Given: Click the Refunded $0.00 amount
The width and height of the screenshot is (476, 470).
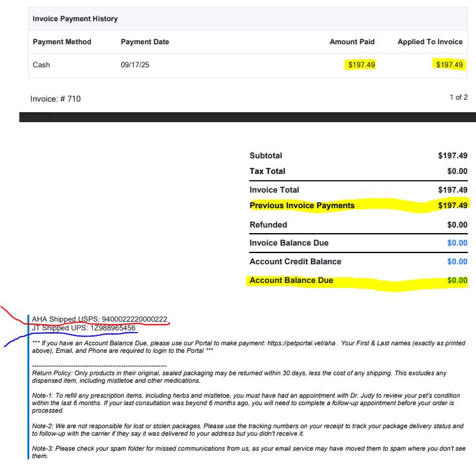Looking at the screenshot, I should 457,224.
